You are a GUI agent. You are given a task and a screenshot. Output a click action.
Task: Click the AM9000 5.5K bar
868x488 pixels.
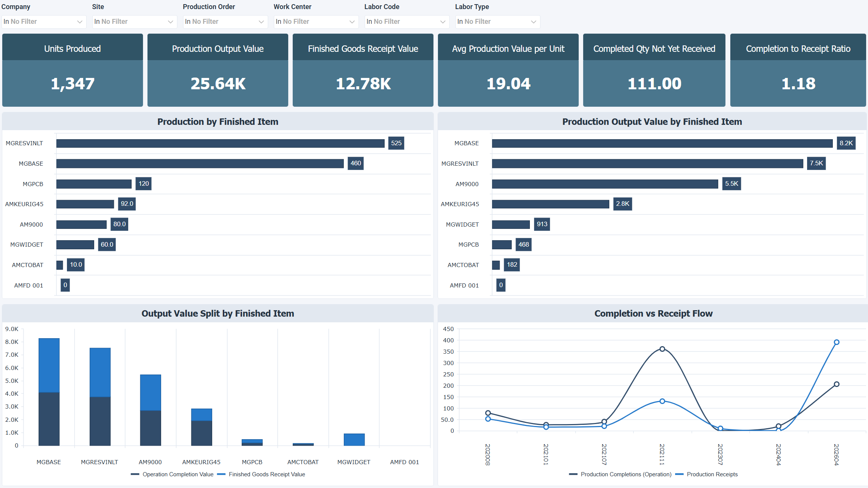coord(604,184)
